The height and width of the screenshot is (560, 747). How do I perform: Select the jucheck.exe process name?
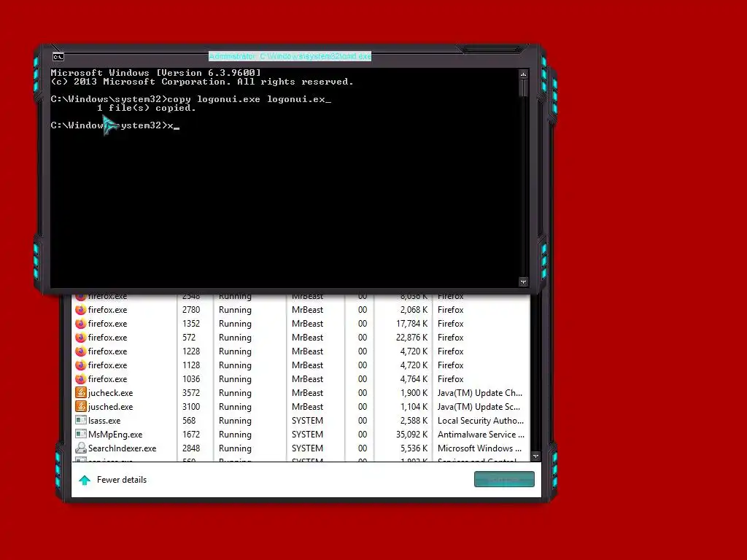(x=111, y=393)
